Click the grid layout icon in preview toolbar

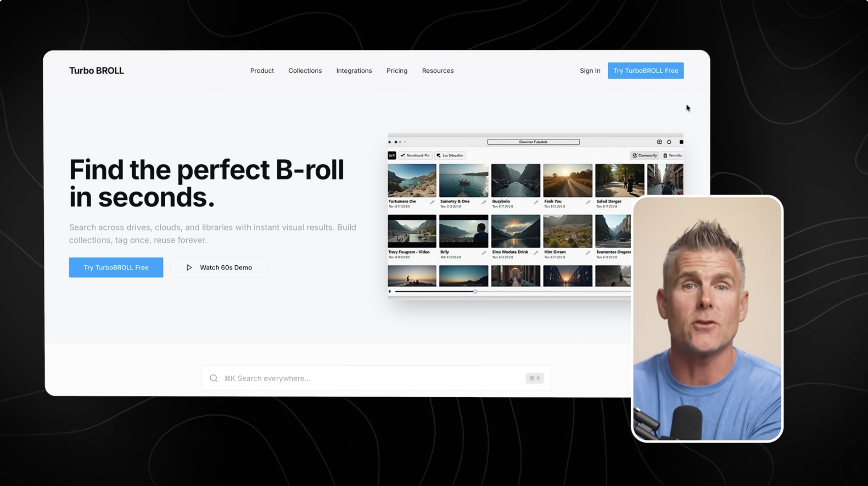point(659,142)
